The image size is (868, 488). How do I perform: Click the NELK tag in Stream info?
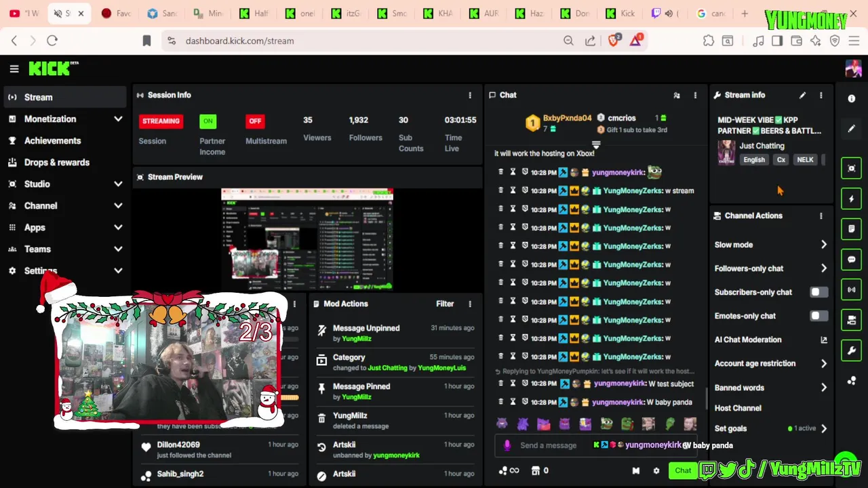pos(805,160)
